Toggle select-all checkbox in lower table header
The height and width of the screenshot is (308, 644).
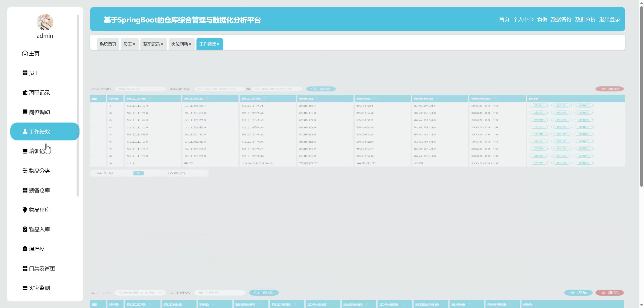point(94,304)
